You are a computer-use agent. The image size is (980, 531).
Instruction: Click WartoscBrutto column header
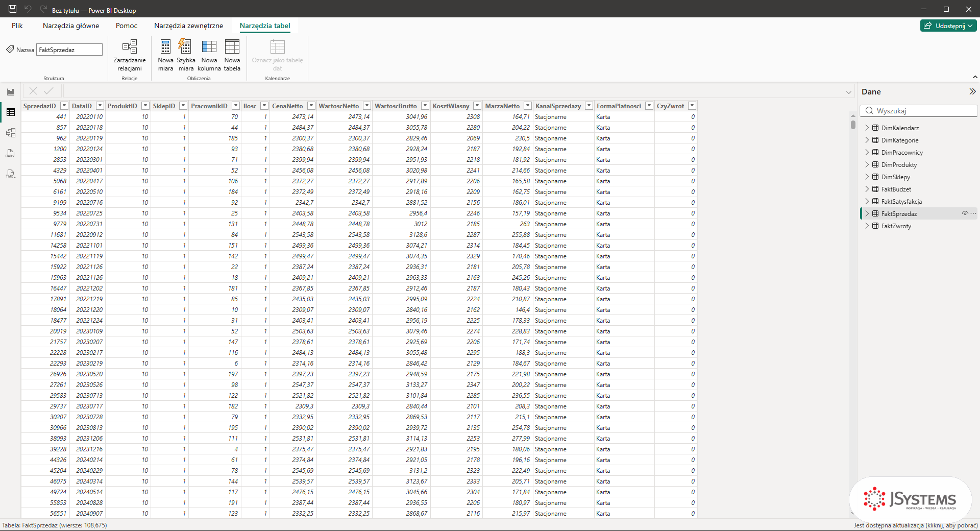[x=396, y=106]
